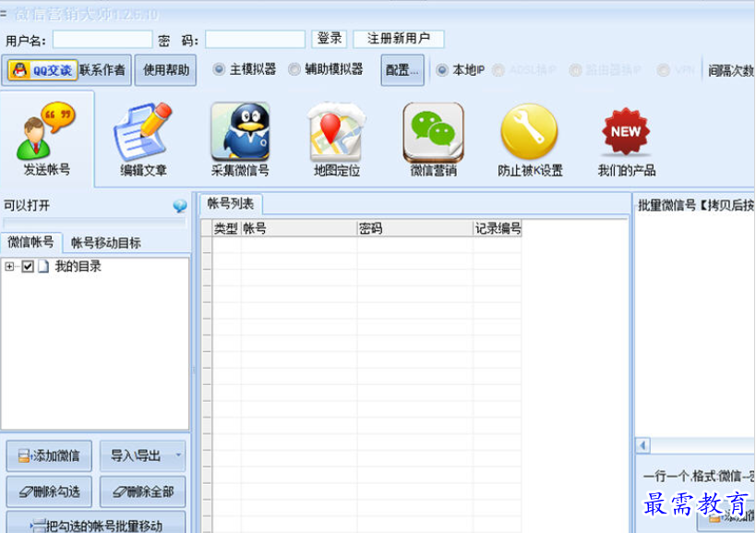
Task: Toggle the 我的目录 checkbox
Action: pyautogui.click(x=28, y=266)
